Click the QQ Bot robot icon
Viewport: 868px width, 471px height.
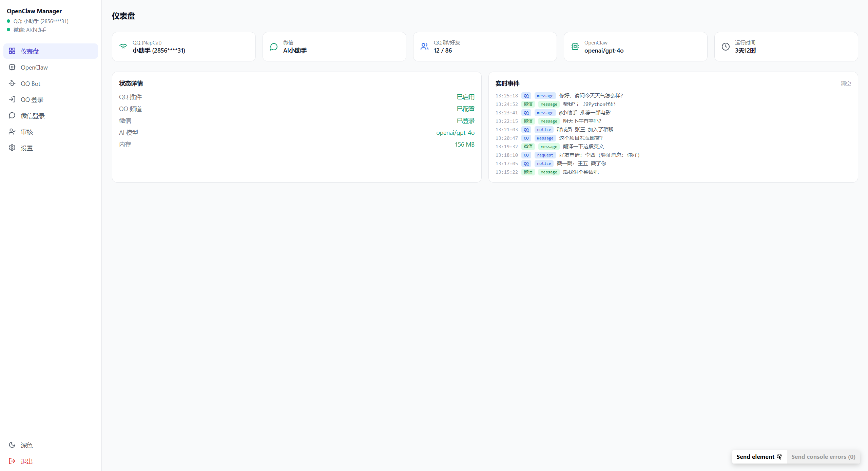(12, 83)
